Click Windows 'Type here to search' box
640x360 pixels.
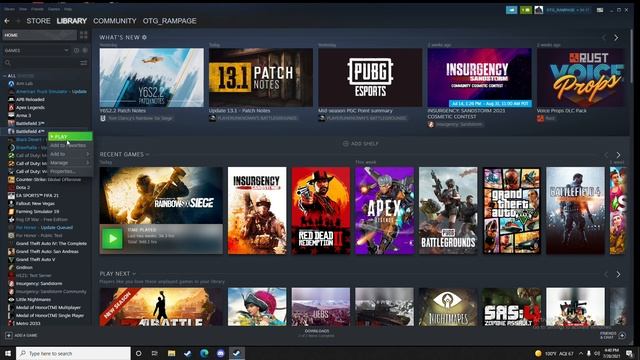pos(73,353)
